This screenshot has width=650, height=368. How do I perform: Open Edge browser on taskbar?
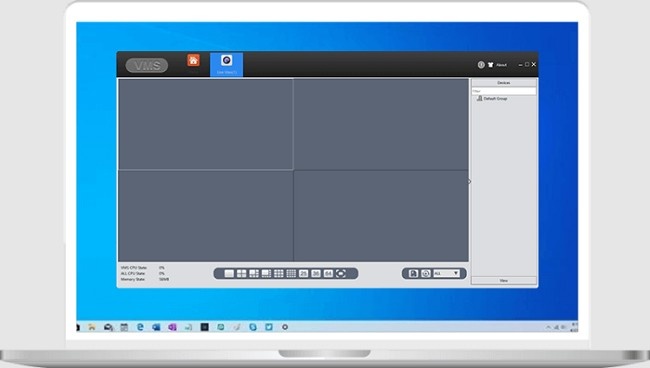point(140,327)
